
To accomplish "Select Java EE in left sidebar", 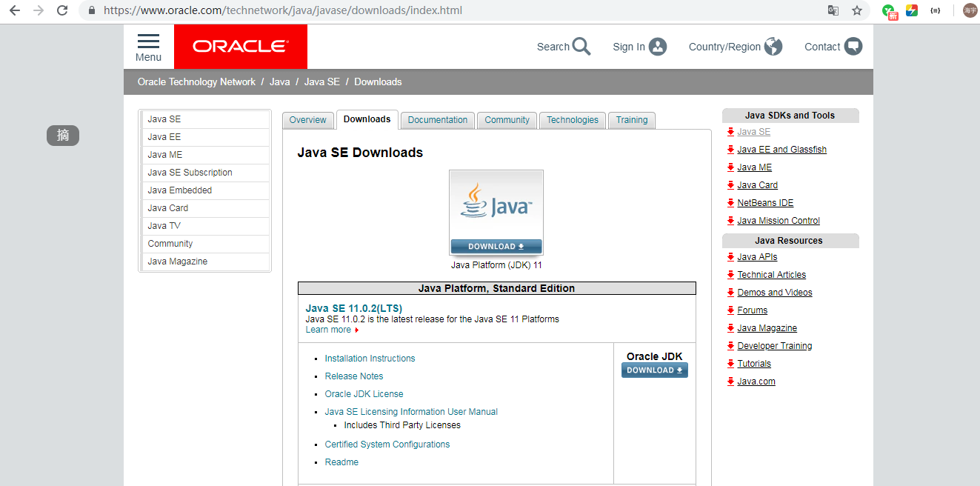I will [205, 137].
